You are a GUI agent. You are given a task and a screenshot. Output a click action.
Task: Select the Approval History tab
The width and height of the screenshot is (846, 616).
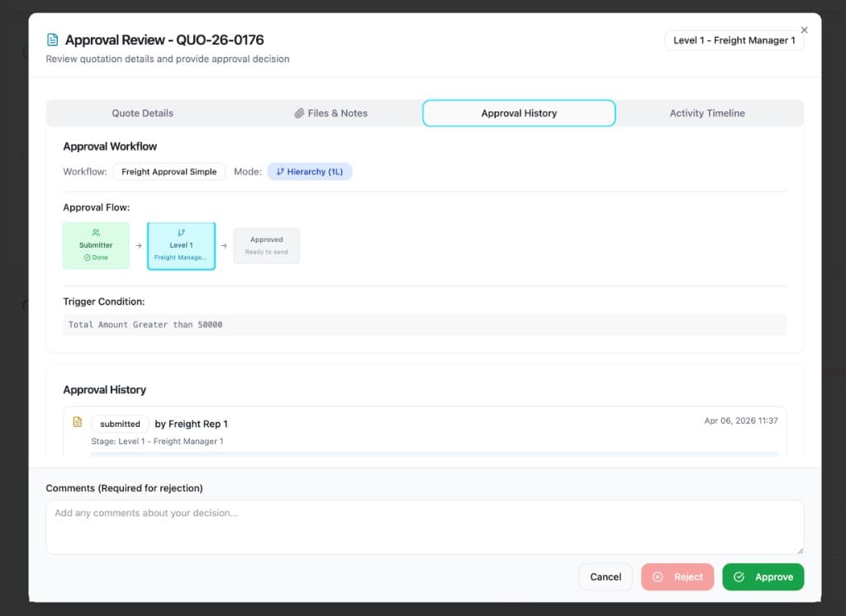tap(519, 113)
